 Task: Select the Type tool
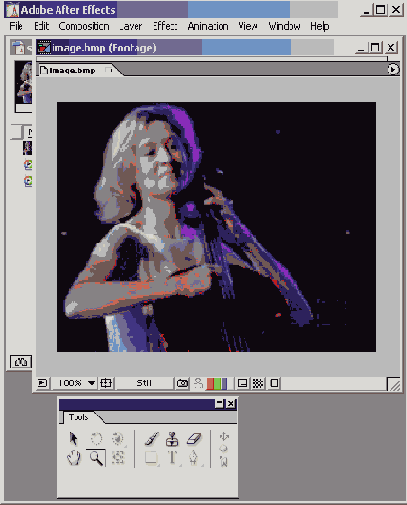click(172, 458)
